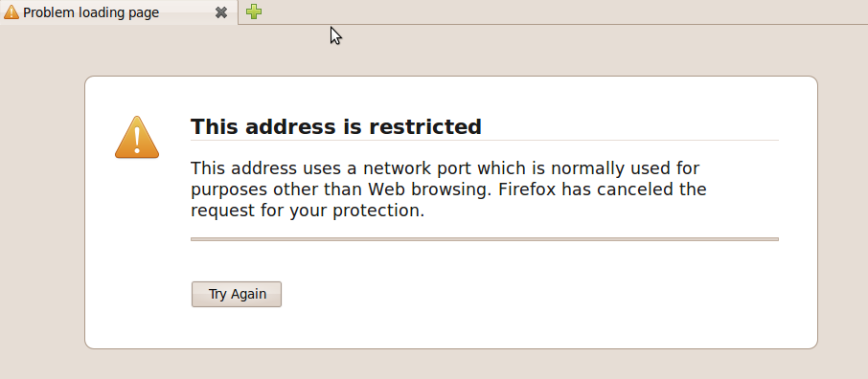
Task: Click the word "restricted" in the heading
Action: coord(425,126)
